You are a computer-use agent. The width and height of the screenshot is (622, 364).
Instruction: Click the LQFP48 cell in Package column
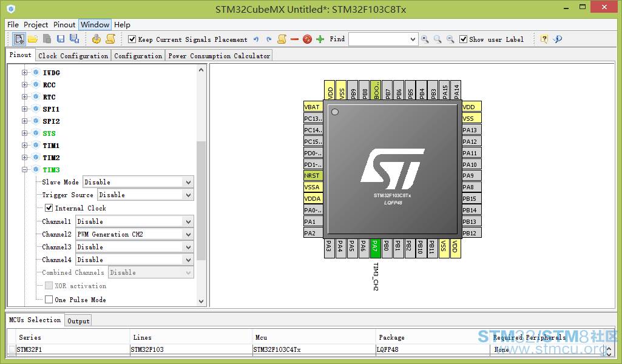click(x=433, y=349)
